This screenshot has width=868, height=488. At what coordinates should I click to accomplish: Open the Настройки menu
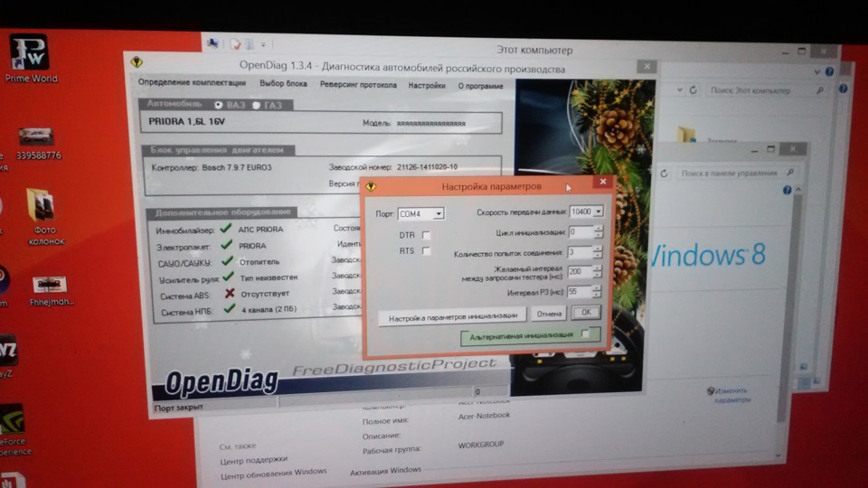pyautogui.click(x=427, y=85)
